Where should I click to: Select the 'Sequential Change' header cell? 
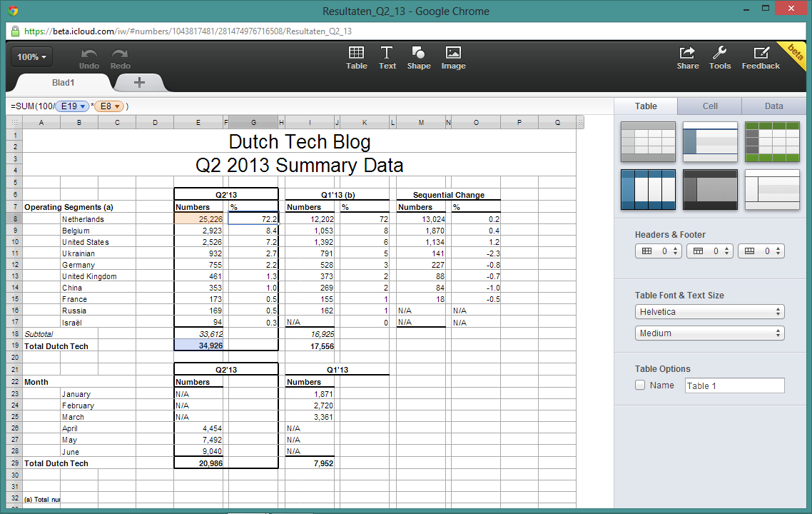pos(449,195)
